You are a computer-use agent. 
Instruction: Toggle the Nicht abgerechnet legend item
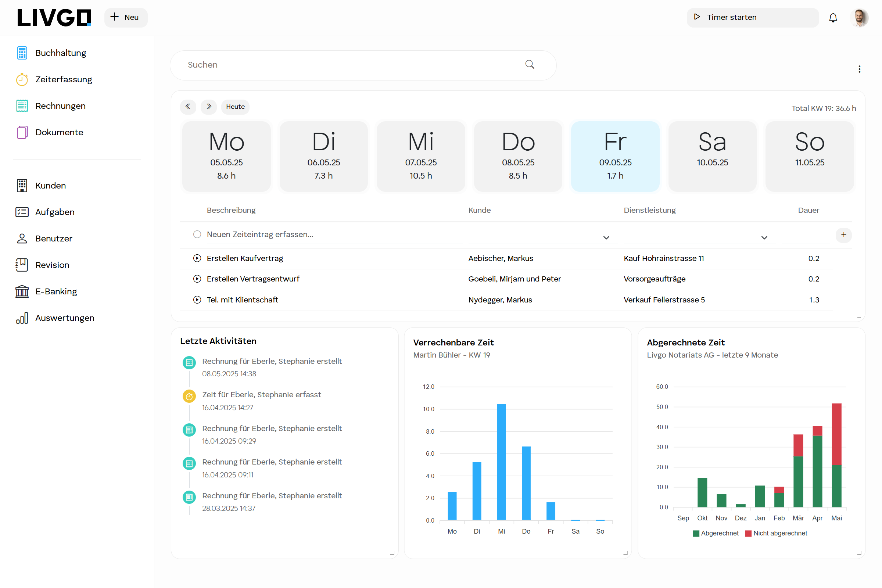coord(776,533)
